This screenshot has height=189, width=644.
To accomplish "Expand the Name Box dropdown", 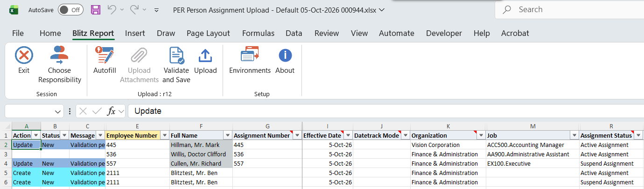I will point(58,111).
